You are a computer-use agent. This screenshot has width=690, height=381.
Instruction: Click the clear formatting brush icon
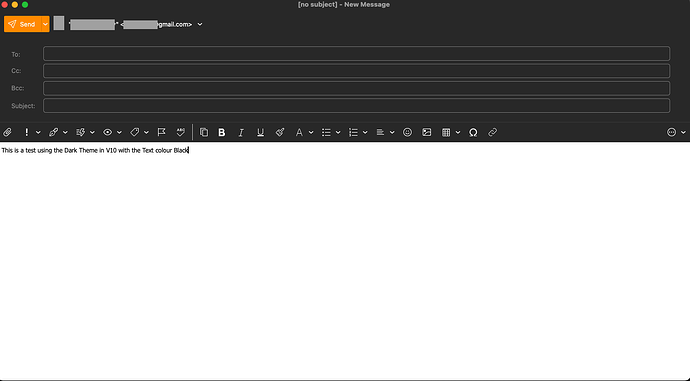[280, 132]
